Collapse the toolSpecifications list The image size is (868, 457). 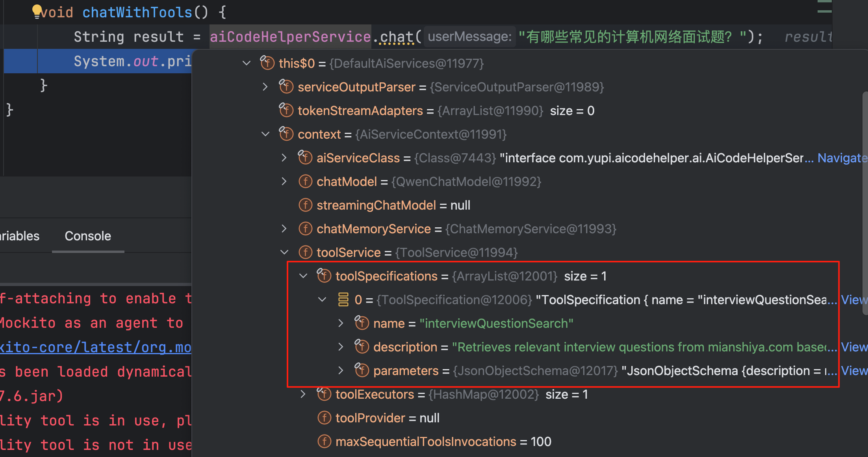tap(303, 276)
